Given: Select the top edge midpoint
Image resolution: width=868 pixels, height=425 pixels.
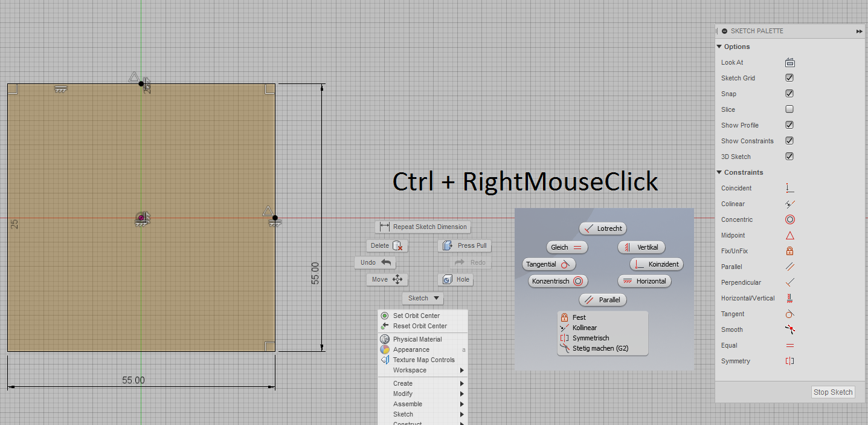Looking at the screenshot, I should 141,83.
